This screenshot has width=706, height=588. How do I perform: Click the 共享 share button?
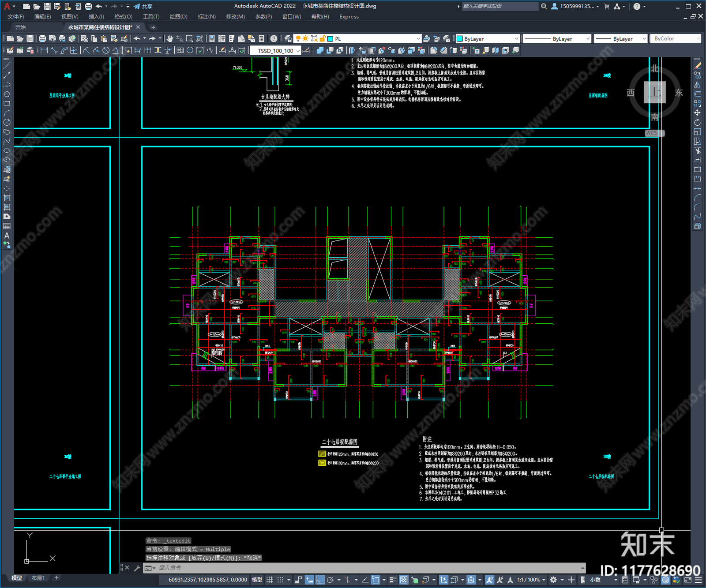coord(143,6)
